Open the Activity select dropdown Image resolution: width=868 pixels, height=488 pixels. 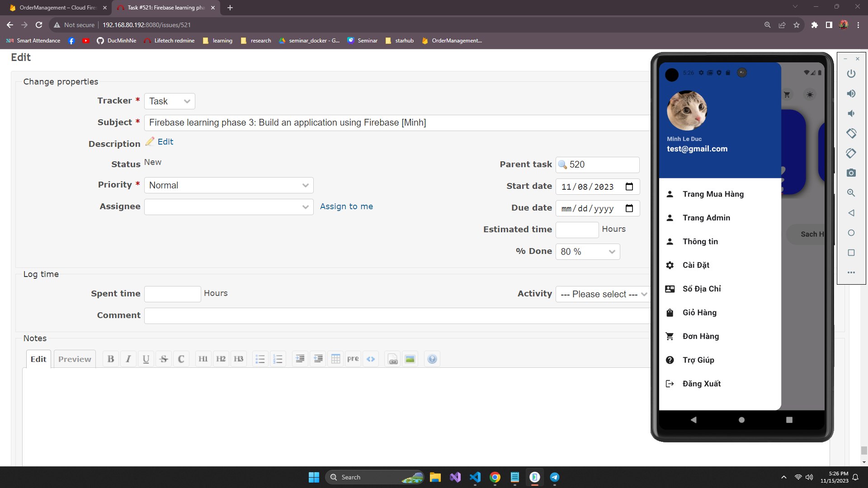(604, 294)
